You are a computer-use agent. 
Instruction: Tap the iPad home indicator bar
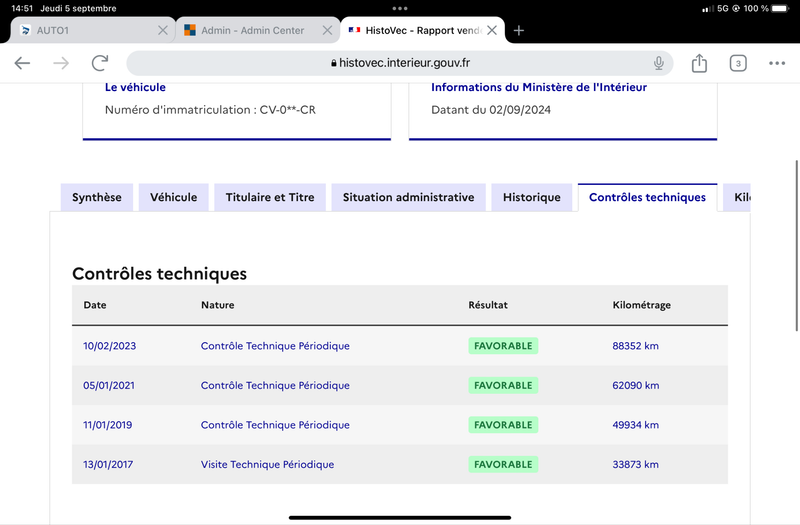coord(400,517)
